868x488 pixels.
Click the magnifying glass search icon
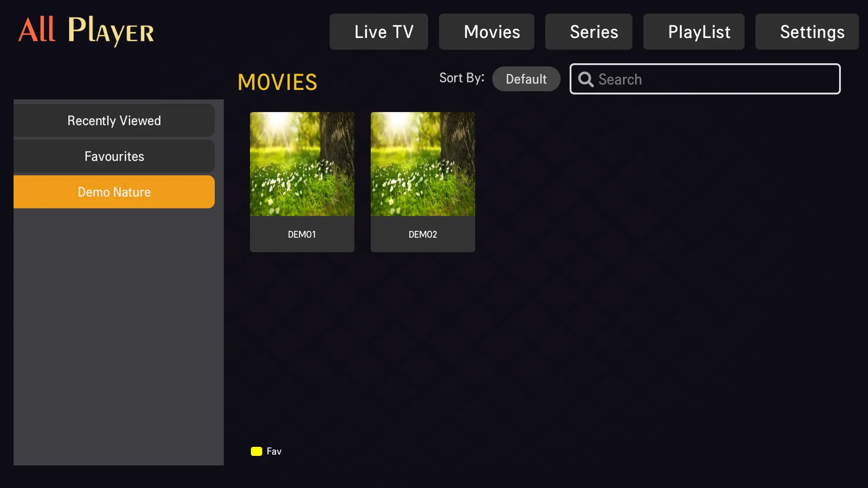coord(586,80)
